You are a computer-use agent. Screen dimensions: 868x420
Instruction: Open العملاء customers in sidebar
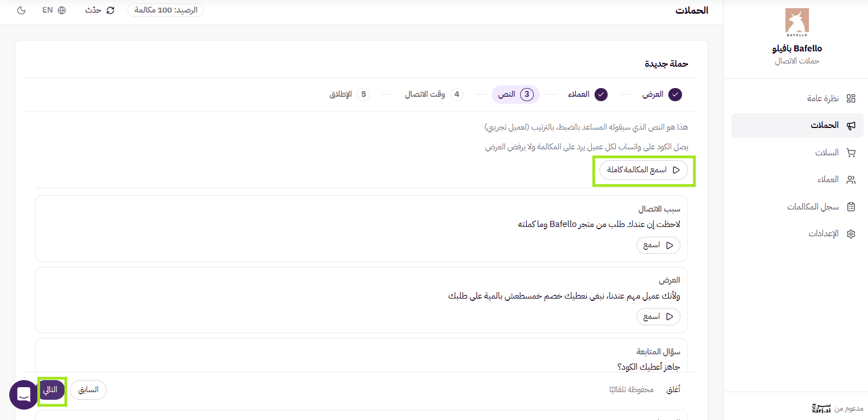797,179
